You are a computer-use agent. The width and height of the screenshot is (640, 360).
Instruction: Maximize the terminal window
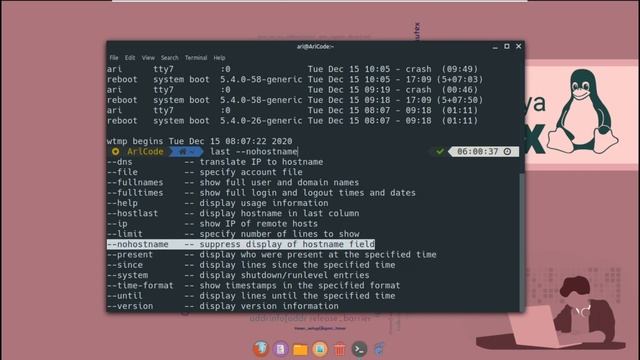(507, 47)
